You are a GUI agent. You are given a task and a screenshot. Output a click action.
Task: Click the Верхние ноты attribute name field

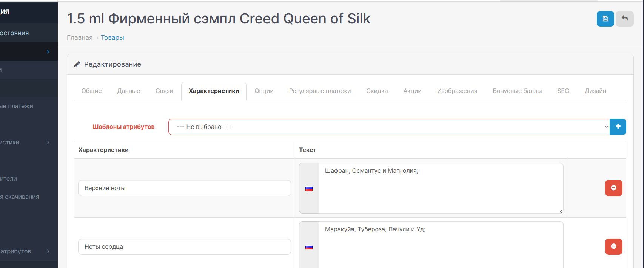[185, 188]
